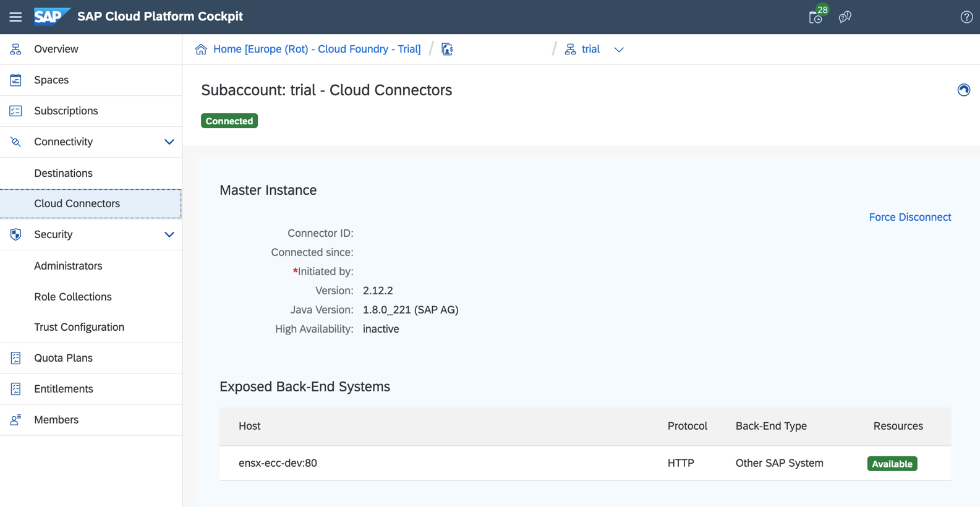
Task: Click the Master Instance heading
Action: 268,190
